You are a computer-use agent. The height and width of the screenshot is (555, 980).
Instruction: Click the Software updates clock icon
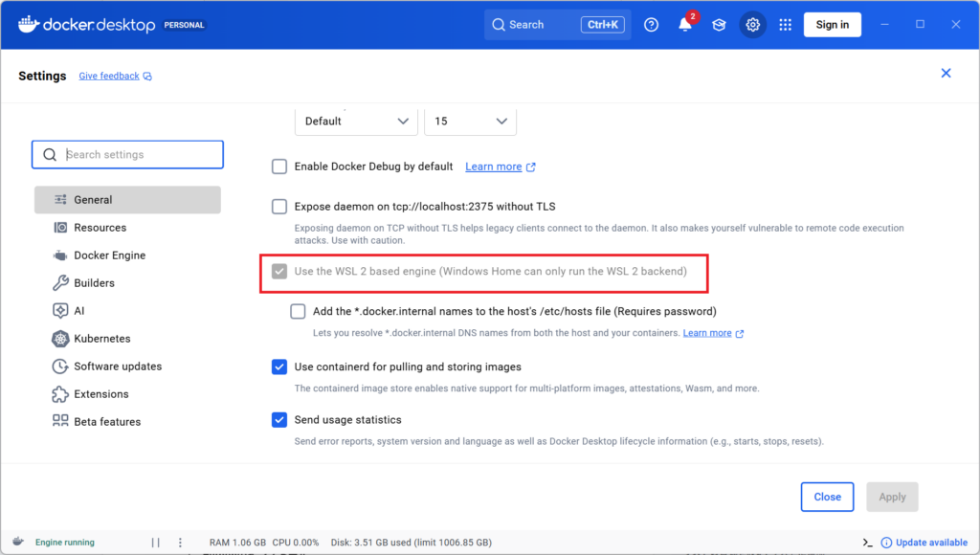[x=60, y=366]
